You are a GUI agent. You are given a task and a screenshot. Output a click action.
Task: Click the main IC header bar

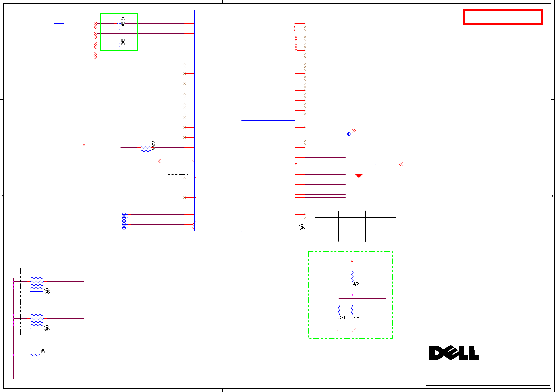coord(245,15)
